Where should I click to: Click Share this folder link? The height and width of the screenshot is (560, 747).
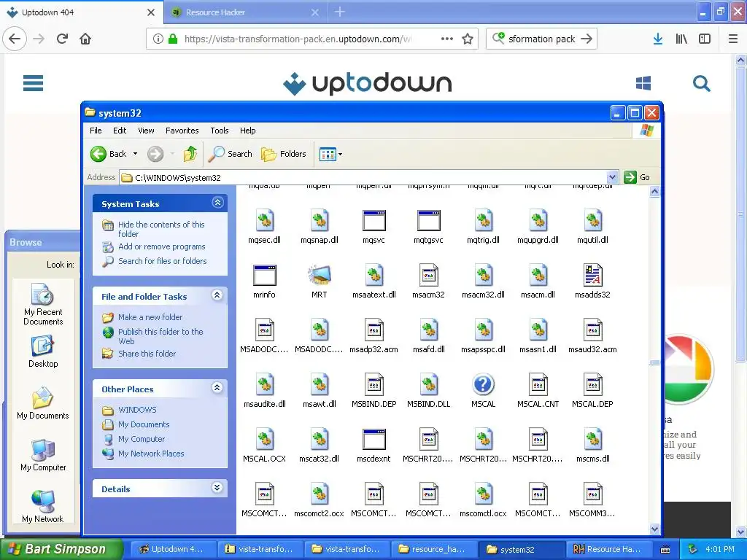[x=147, y=354]
